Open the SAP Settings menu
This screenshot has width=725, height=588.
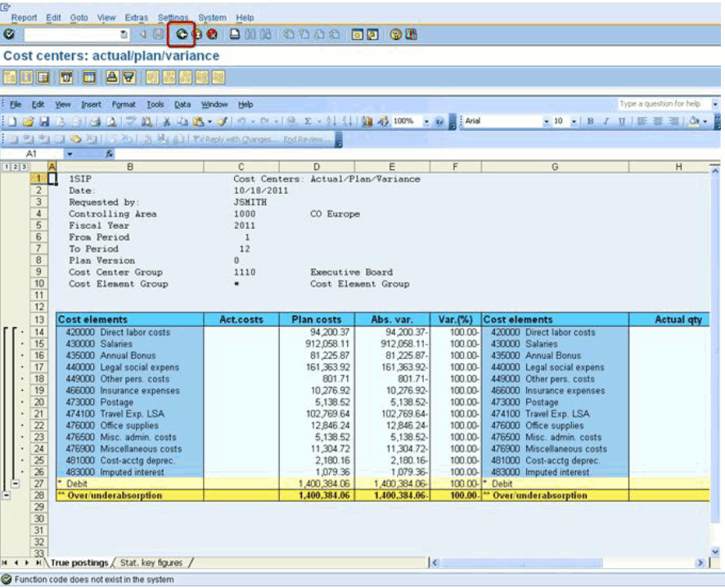[173, 17]
